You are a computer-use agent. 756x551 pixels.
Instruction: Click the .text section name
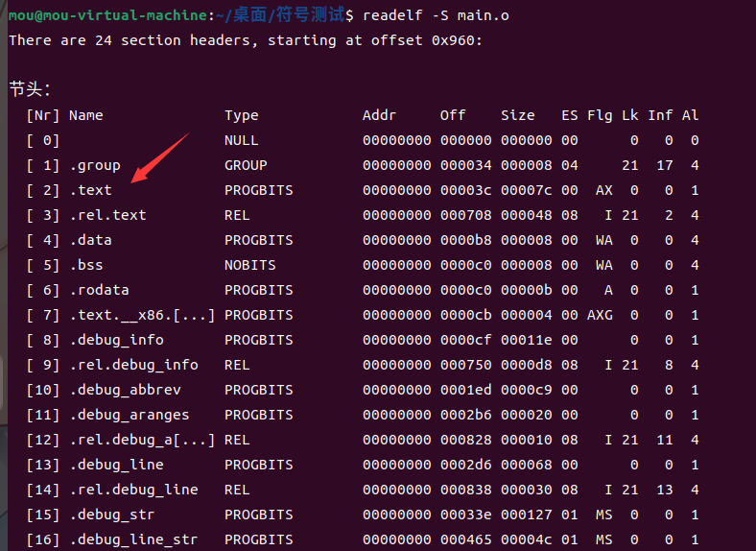point(90,190)
